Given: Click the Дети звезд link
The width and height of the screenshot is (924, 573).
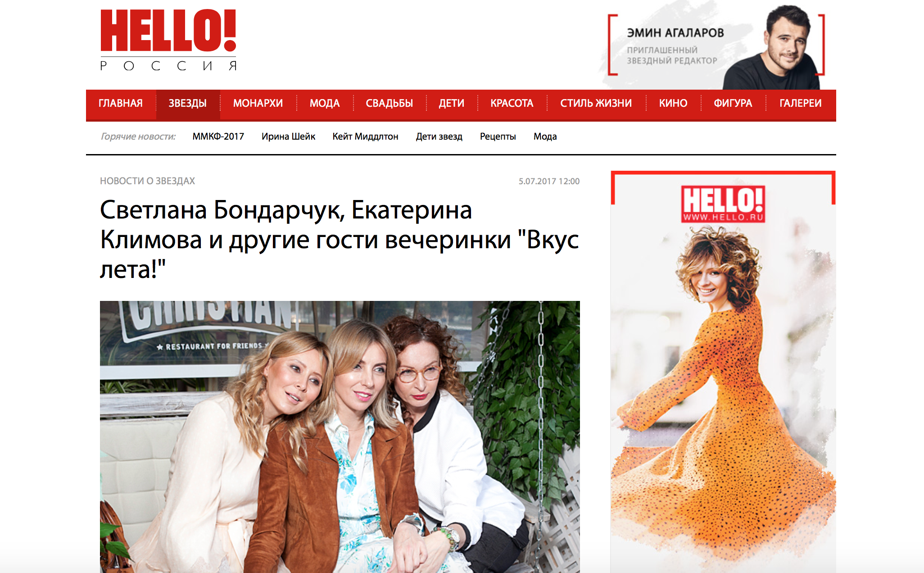Looking at the screenshot, I should pos(439,136).
